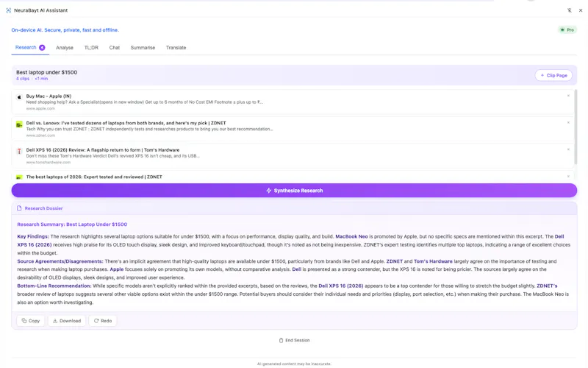Image resolution: width=588 pixels, height=368 pixels.
Task: Click the 'MacBook Neo' highlighted term
Action: click(351, 236)
